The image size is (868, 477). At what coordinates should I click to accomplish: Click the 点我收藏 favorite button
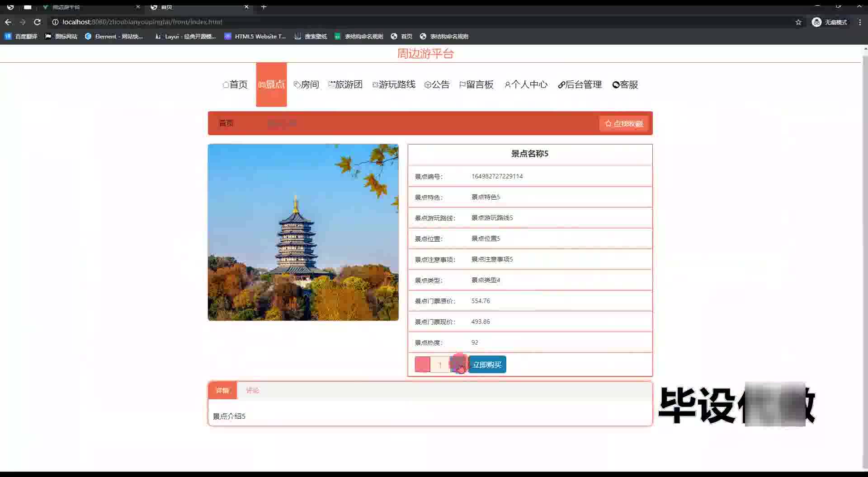click(x=624, y=123)
